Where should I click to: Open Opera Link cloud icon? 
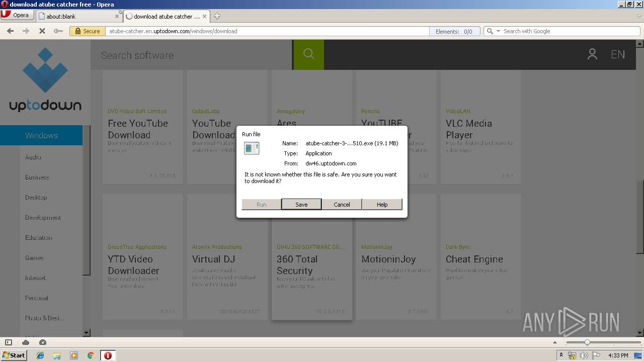[26, 342]
